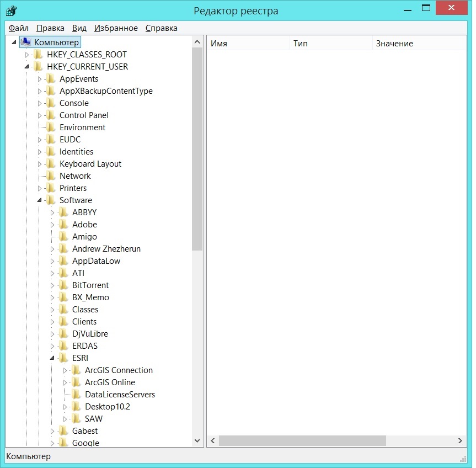Expand the Control Panel key

pyautogui.click(x=40, y=115)
